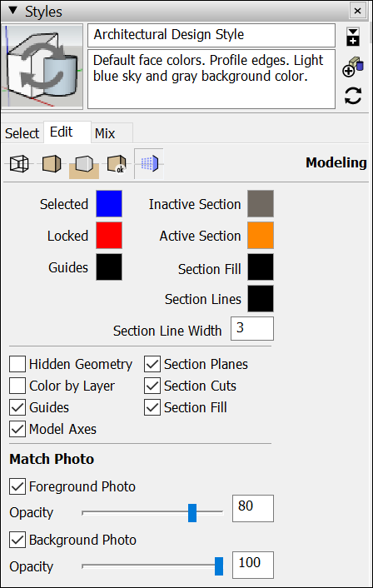Switch to the Select tab
This screenshot has width=373, height=588.
(22, 133)
